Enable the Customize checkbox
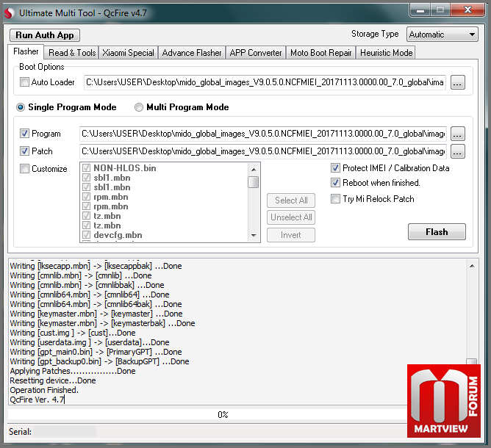Screen dimensions: 491x448 click(x=24, y=169)
